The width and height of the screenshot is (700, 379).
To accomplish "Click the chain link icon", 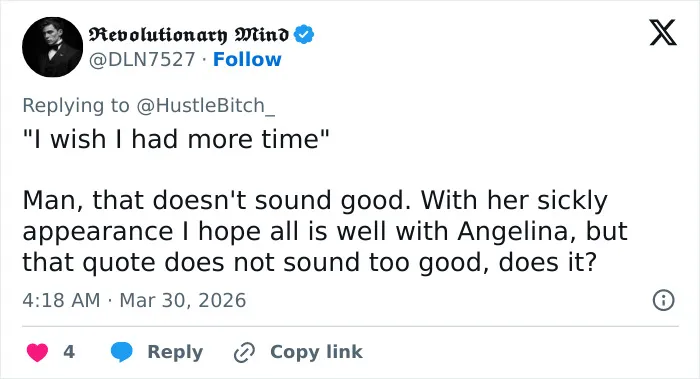I will point(244,352).
